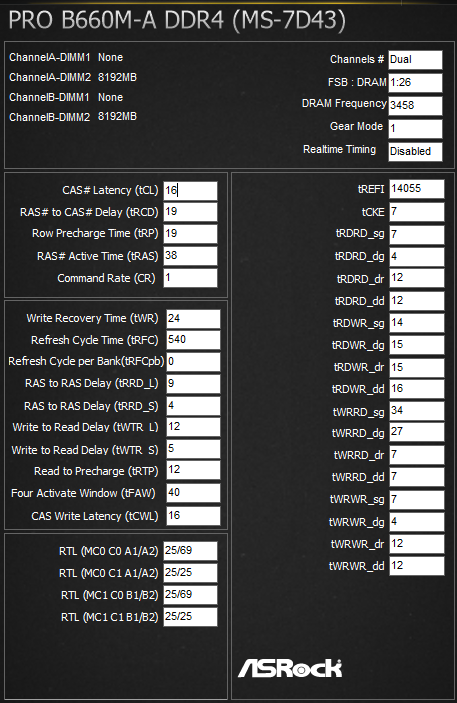Click the tREFI value field
457x703 pixels.
point(417,189)
